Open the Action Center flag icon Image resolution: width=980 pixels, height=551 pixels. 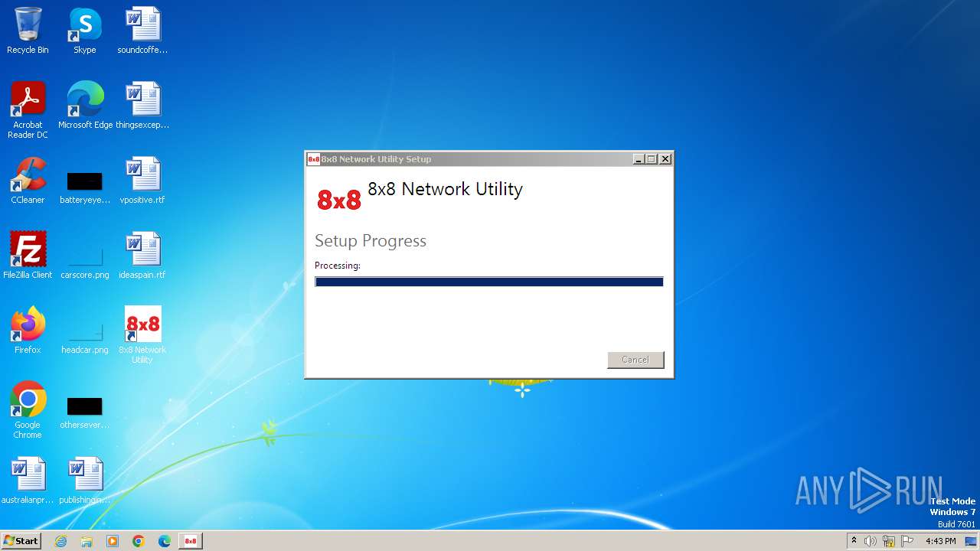[907, 541]
